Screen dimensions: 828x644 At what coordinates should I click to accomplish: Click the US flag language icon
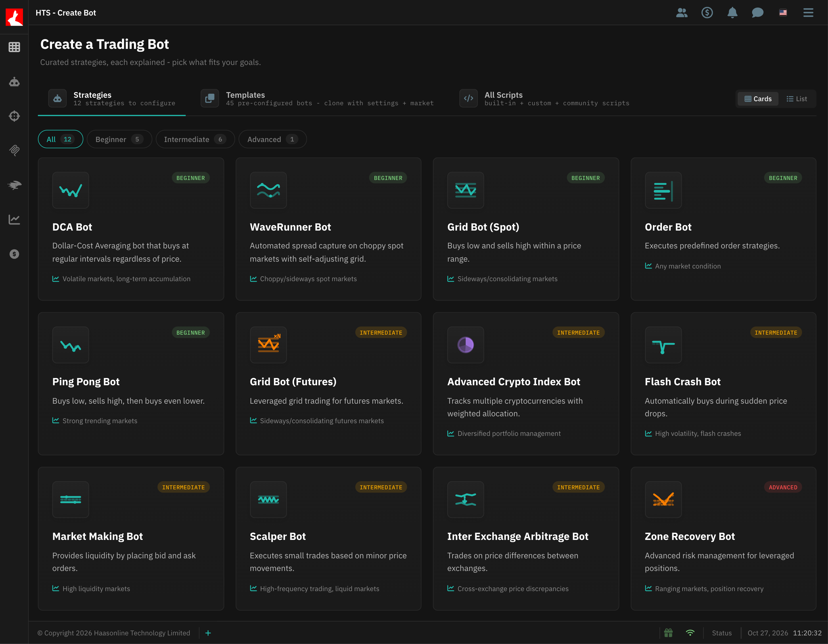(x=783, y=13)
